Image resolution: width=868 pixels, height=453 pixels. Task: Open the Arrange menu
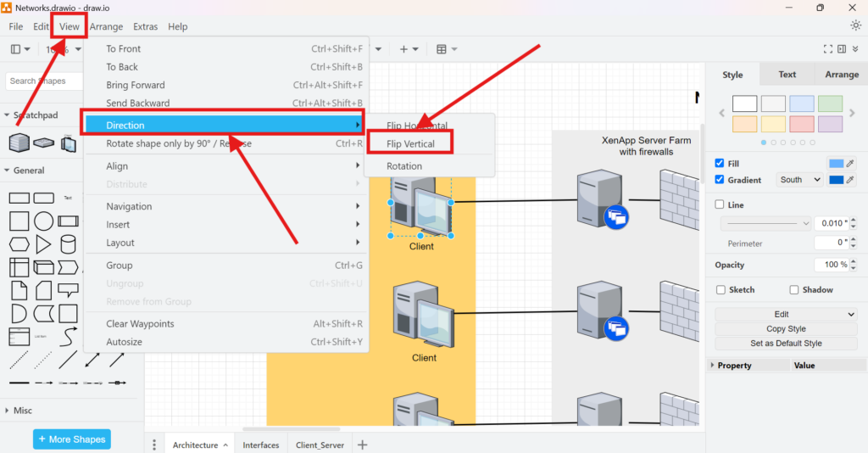(106, 26)
